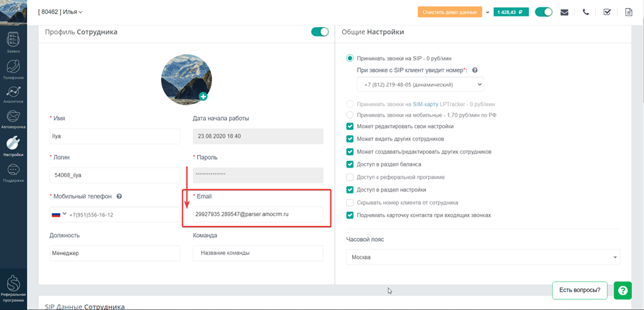Image resolution: width=644 pixels, height=310 pixels.
Task: Click the phone handset icon in header
Action: pos(586,12)
